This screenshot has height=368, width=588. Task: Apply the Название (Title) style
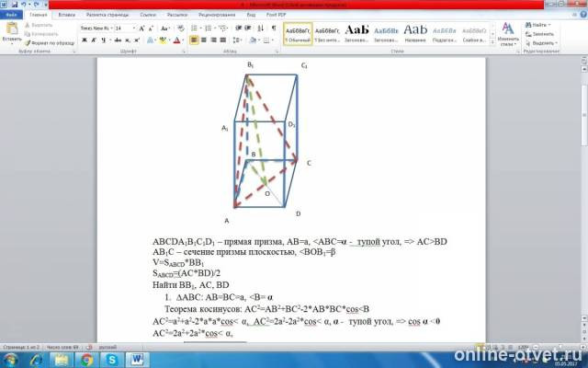tap(415, 33)
